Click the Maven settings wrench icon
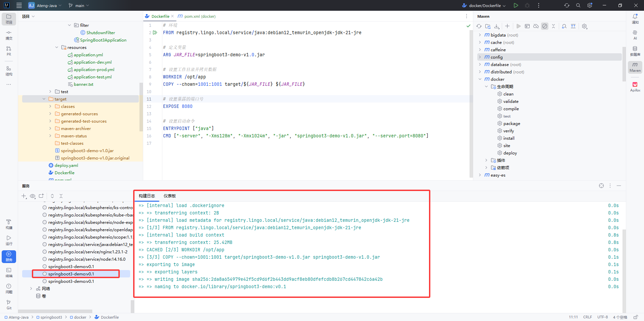644x321 pixels. pyautogui.click(x=585, y=26)
